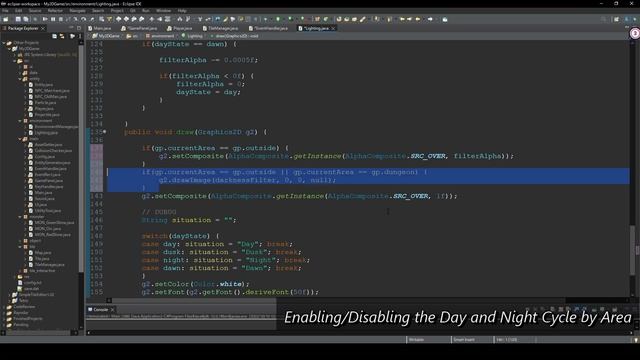
Task: Expand the object package
Action: pos(20,241)
